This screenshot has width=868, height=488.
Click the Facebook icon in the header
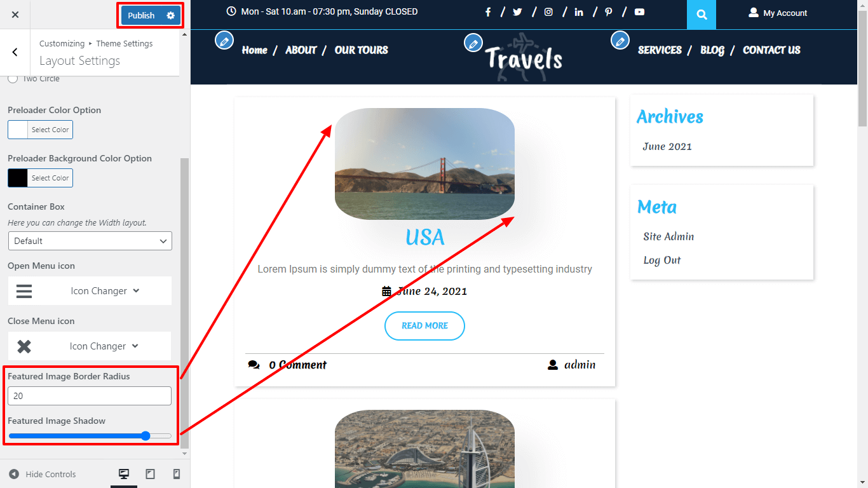point(488,11)
